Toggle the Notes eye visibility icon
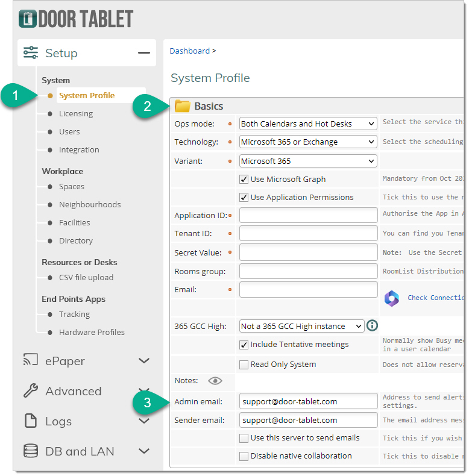Image resolution: width=469 pixels, height=476 pixels. click(215, 381)
